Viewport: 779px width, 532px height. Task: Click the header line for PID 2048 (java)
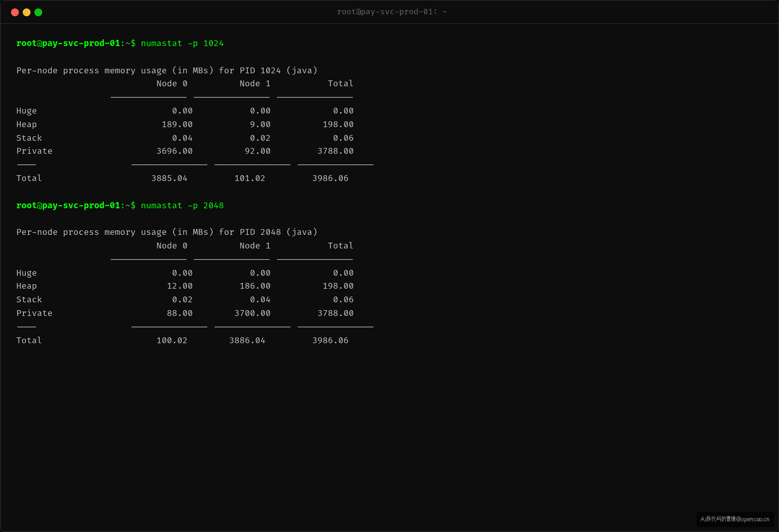(167, 232)
